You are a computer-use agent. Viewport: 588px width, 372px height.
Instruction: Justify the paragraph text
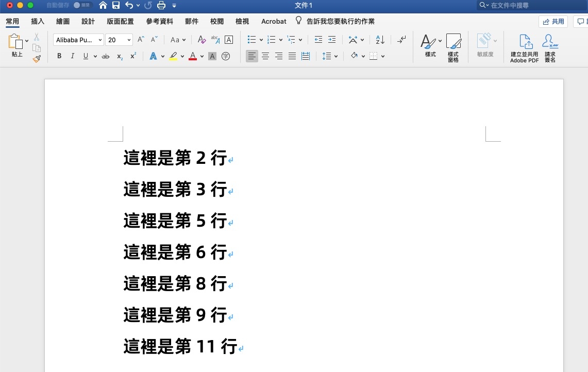pyautogui.click(x=292, y=56)
